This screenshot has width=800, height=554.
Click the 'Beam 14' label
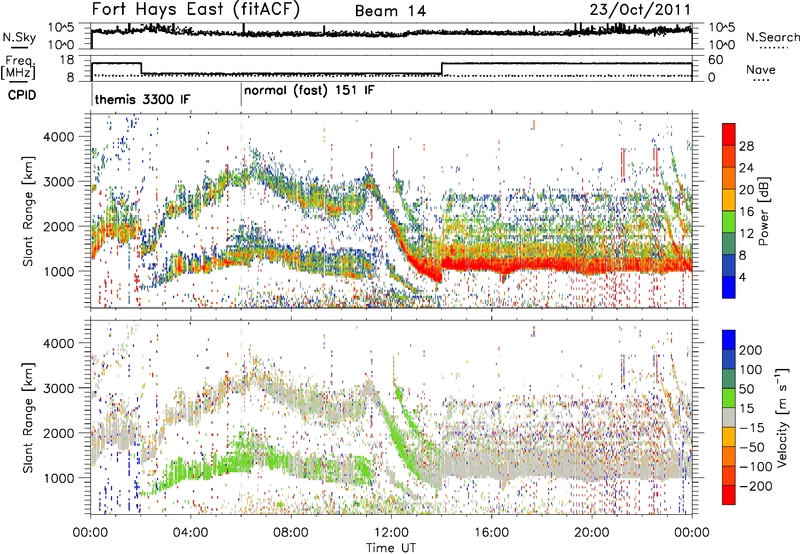[x=390, y=11]
